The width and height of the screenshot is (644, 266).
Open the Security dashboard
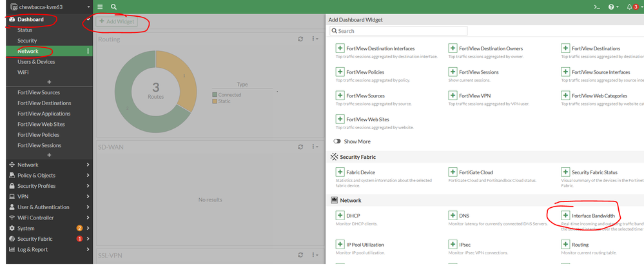[x=27, y=41]
